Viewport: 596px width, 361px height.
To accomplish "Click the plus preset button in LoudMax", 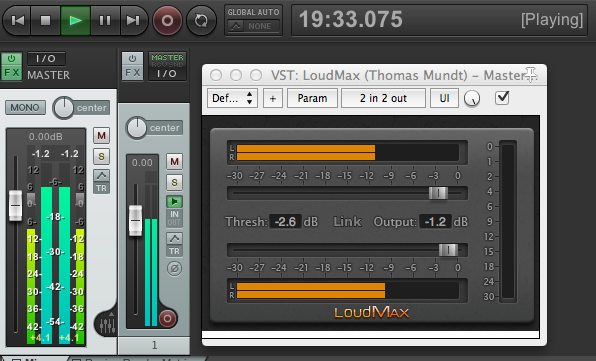I will tap(273, 98).
